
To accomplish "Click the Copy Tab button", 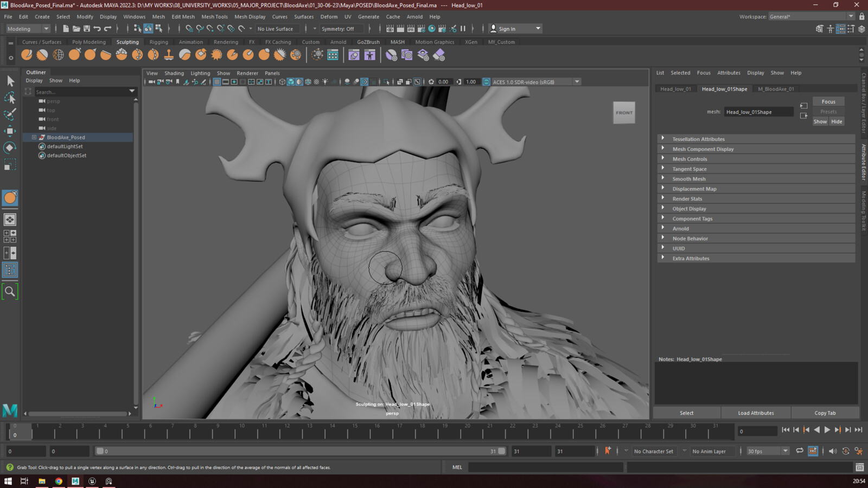I will pyautogui.click(x=825, y=413).
